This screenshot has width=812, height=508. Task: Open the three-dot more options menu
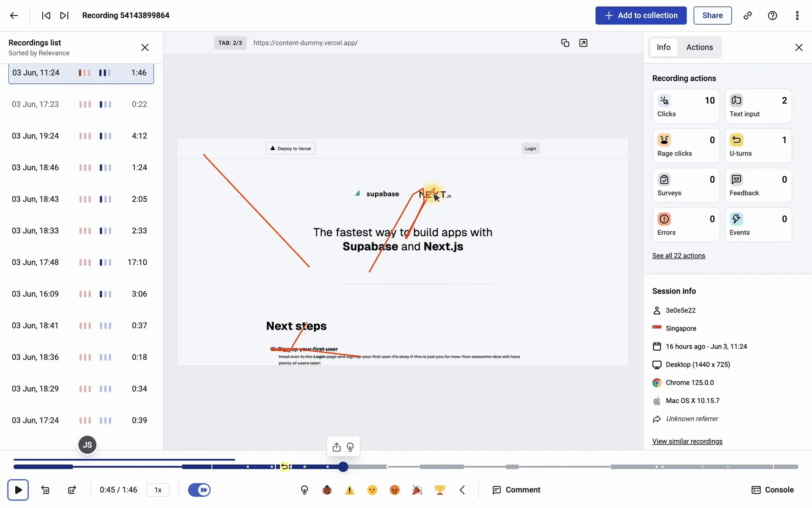coord(797,16)
